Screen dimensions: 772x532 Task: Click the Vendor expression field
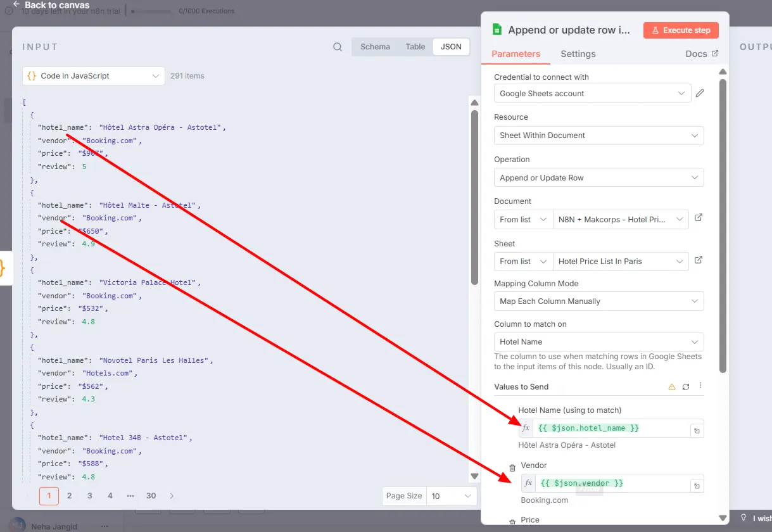(612, 483)
